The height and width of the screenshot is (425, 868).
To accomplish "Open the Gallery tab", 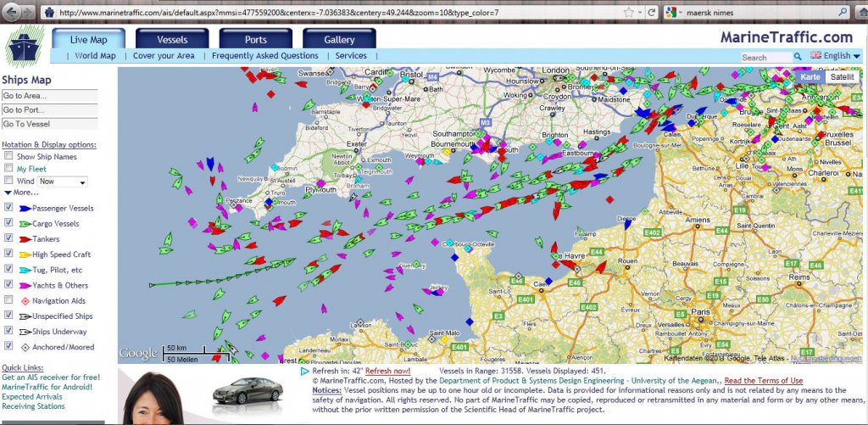I will point(339,39).
